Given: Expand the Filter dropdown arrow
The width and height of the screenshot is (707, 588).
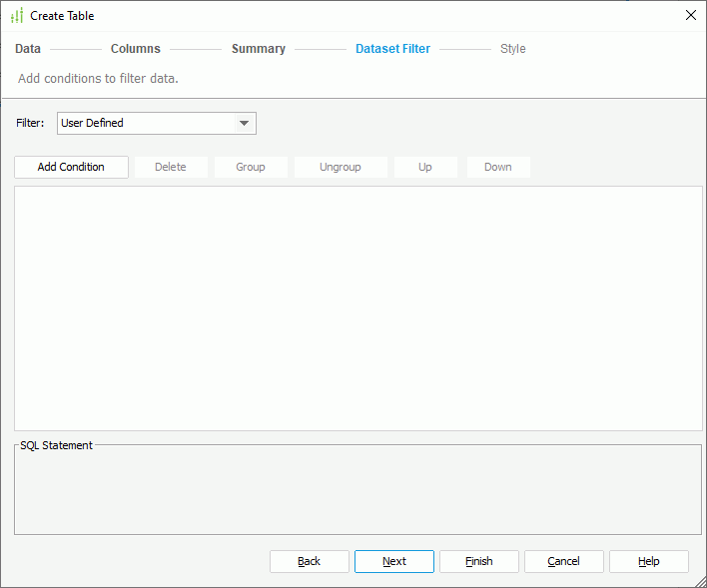Looking at the screenshot, I should [244, 124].
